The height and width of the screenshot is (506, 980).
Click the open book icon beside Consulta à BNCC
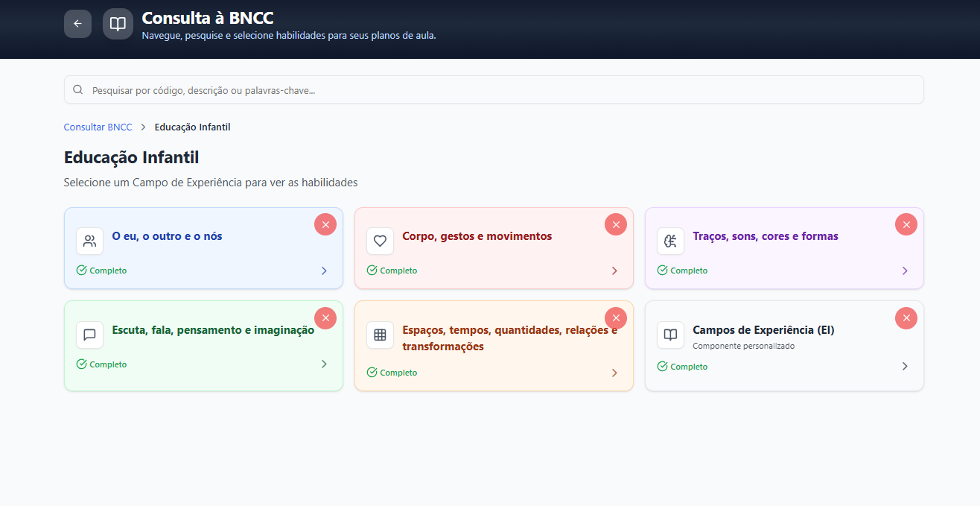click(118, 24)
